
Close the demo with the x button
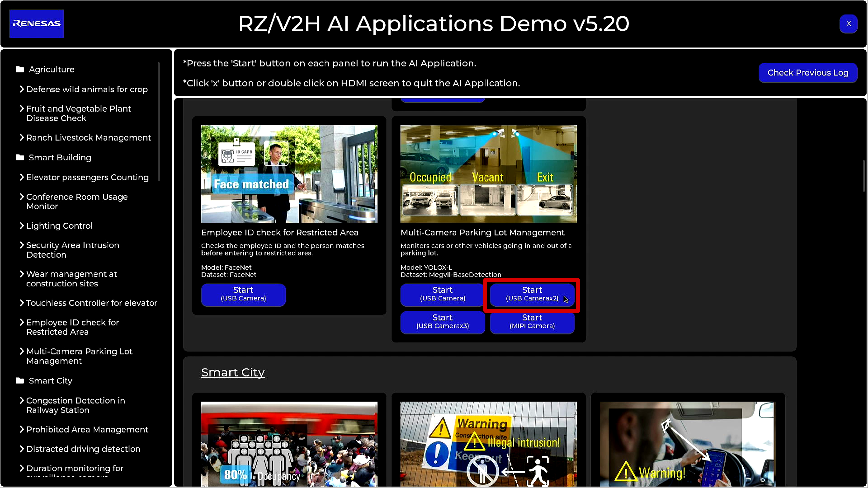click(848, 24)
